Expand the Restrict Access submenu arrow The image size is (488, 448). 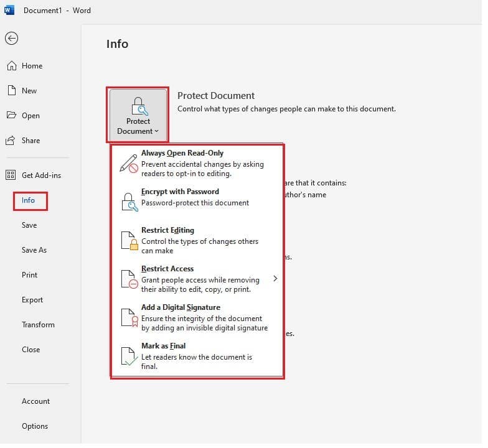(275, 279)
